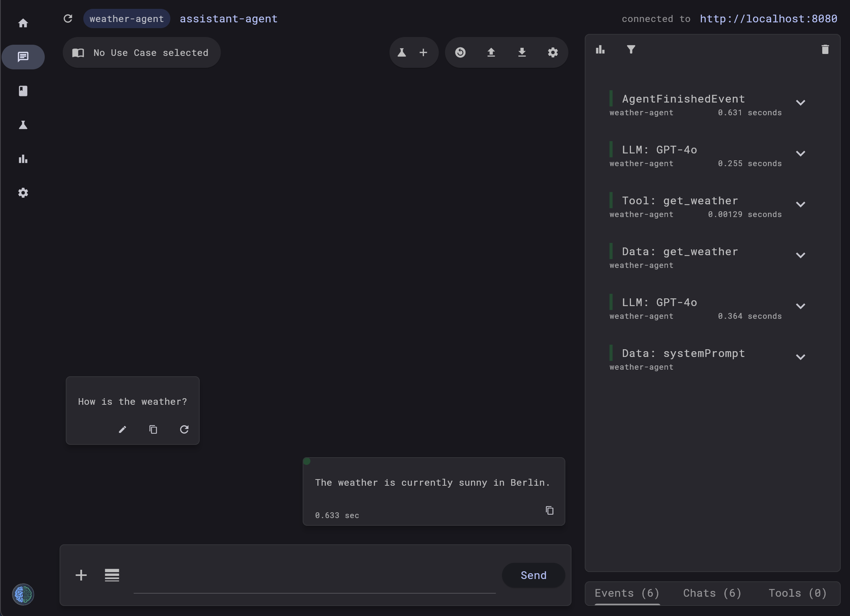Click the filter funnel icon in events panel
This screenshot has width=850, height=616.
tap(631, 49)
